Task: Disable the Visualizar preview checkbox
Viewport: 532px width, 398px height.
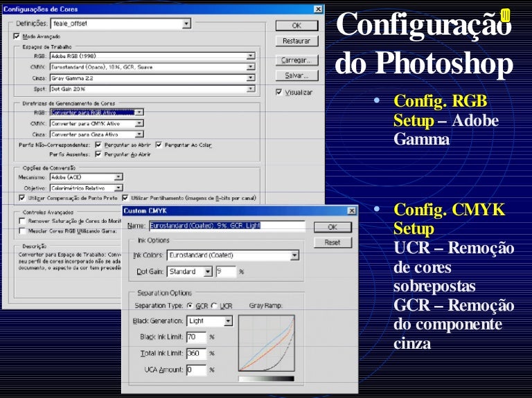Action: pos(278,92)
